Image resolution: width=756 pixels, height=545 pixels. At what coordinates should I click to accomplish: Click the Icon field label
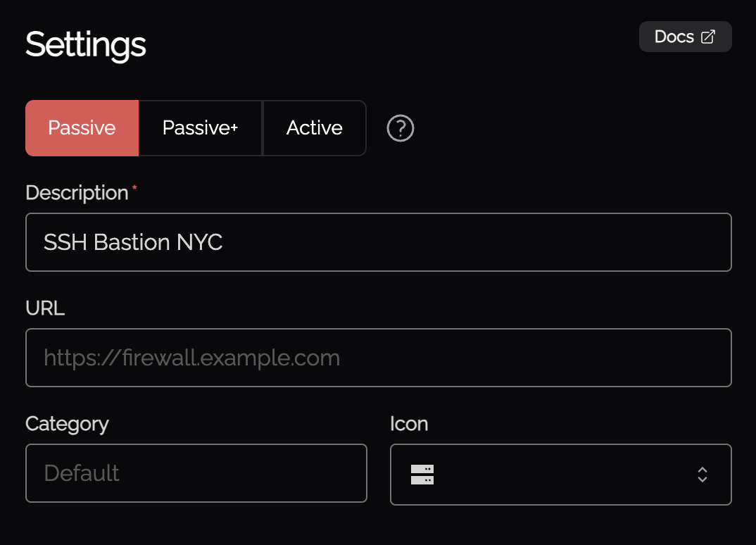[x=409, y=424]
